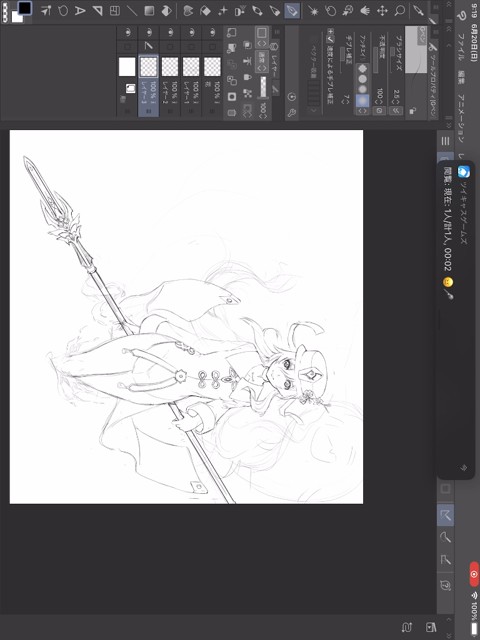This screenshot has width=480, height=640.
Task: Open the アニメーション menu
Action: pos(462,117)
